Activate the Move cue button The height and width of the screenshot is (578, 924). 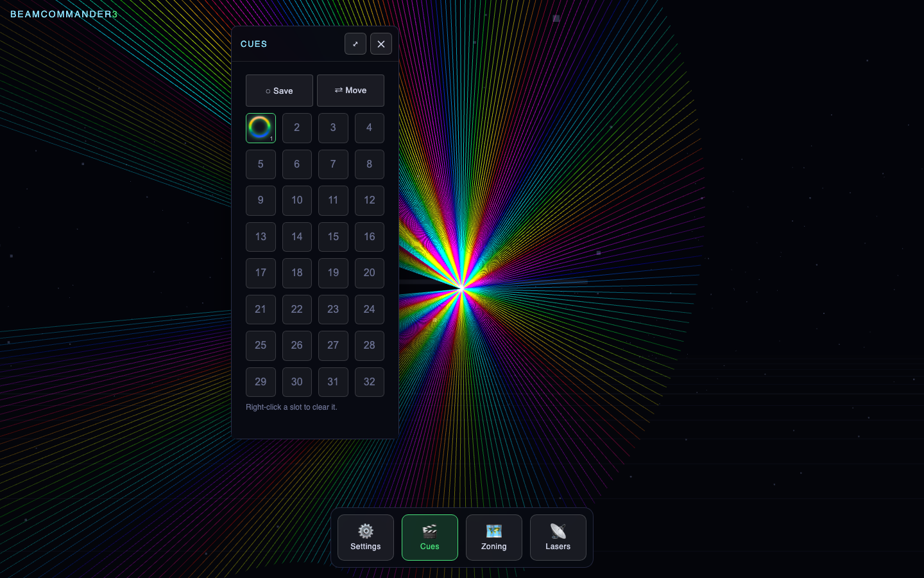click(x=350, y=91)
